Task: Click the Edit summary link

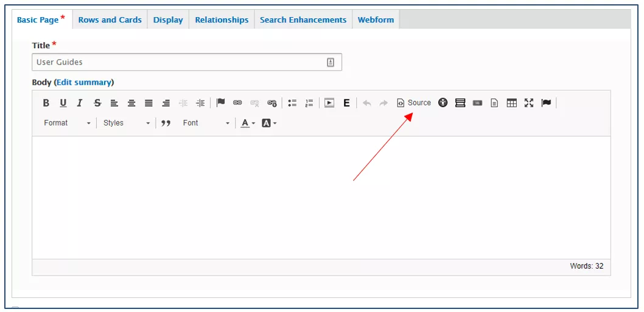Action: [x=84, y=82]
